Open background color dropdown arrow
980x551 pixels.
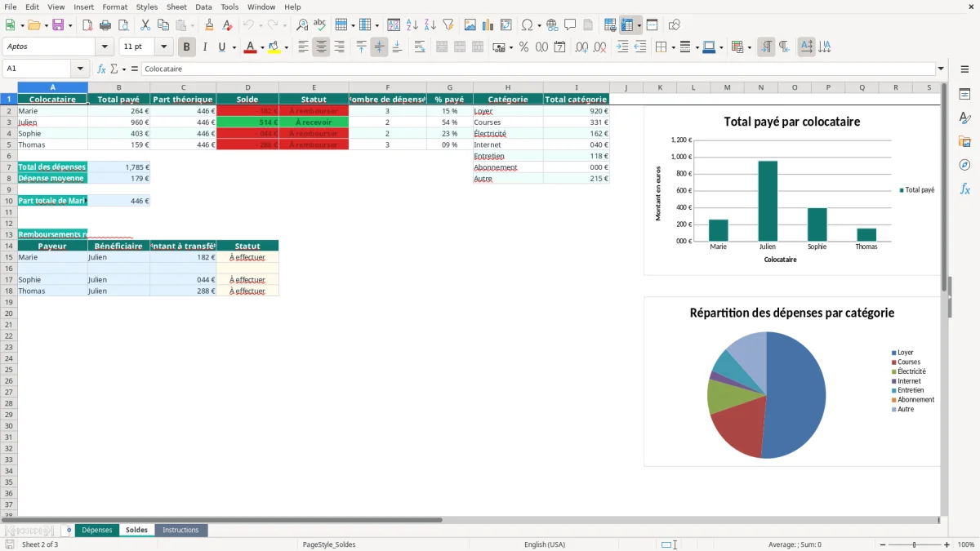point(286,47)
